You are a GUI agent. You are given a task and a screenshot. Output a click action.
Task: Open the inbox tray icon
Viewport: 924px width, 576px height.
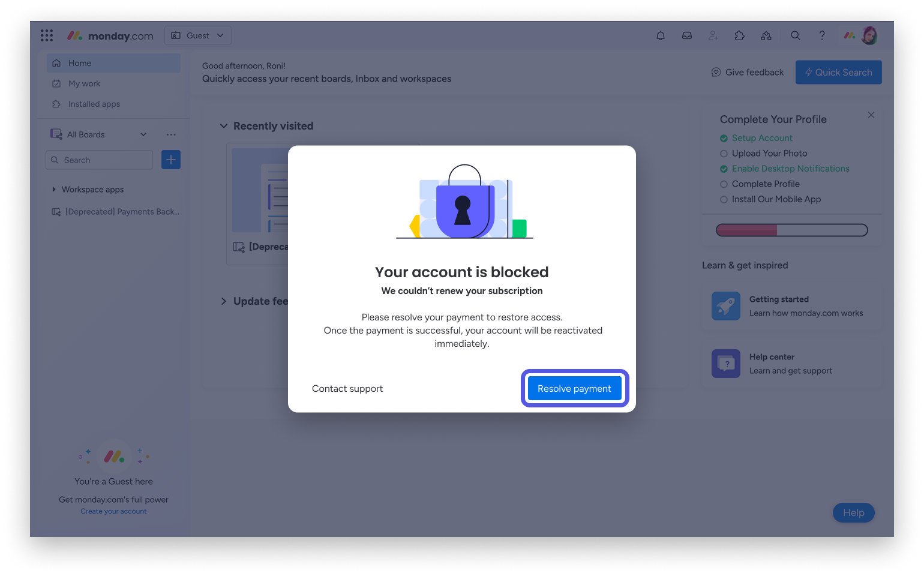coord(687,35)
